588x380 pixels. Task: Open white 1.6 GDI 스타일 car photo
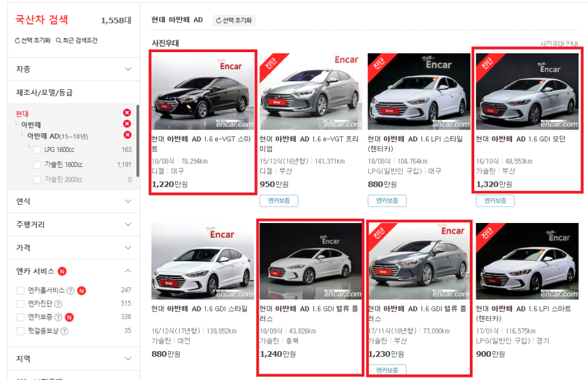point(202,261)
